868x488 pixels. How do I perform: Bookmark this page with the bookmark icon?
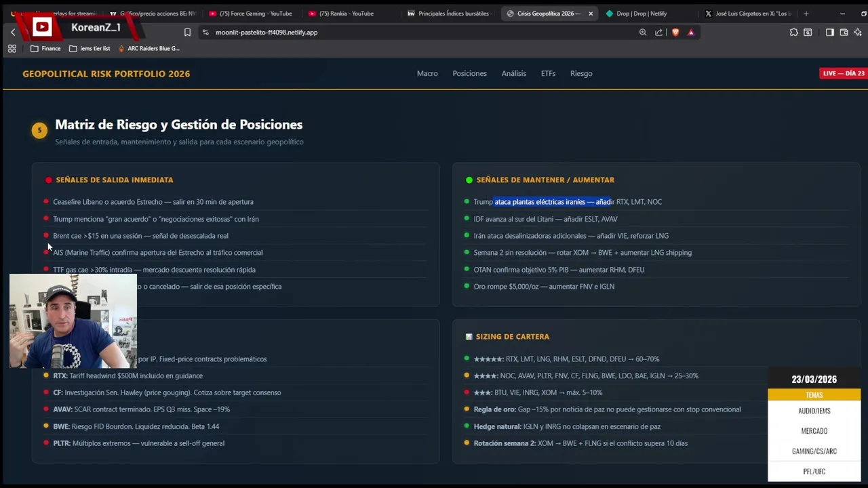point(187,32)
